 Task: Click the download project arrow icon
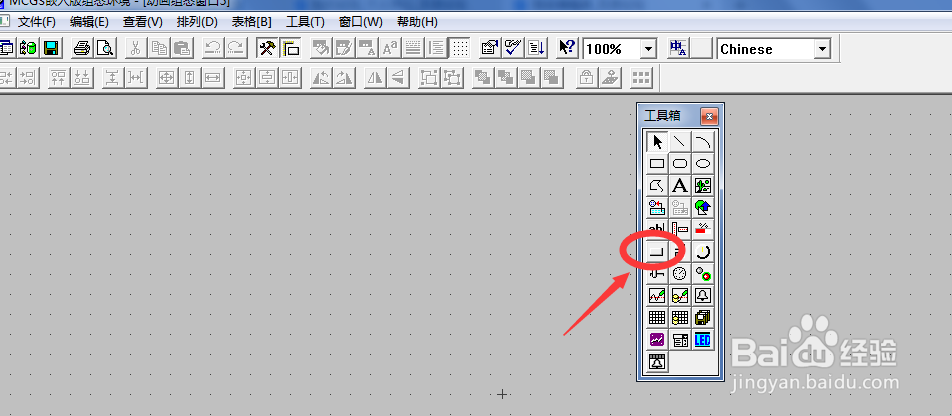pos(537,48)
